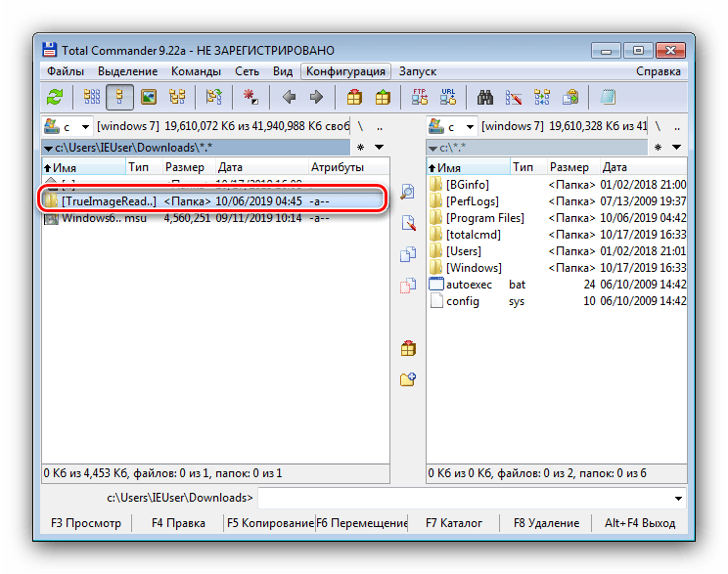Click the F7 Каталог button
Screen dimensions: 728x574
[454, 523]
